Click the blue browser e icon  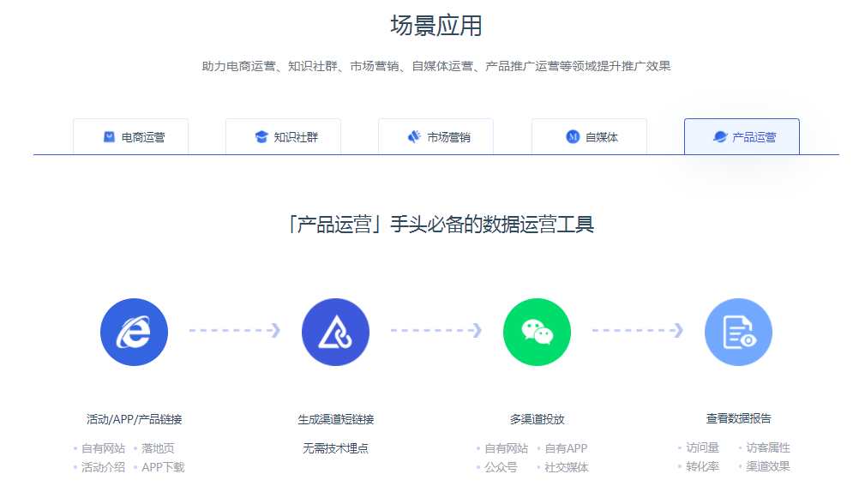pos(135,332)
